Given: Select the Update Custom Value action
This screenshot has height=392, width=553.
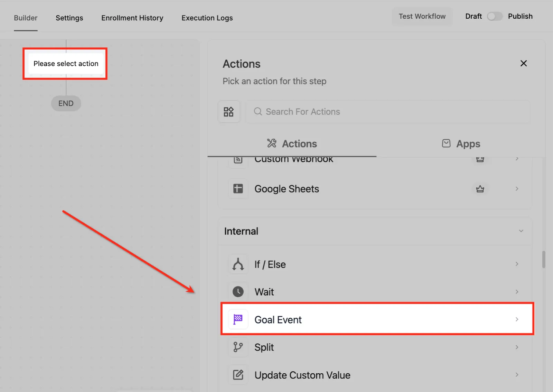Looking at the screenshot, I should (x=375, y=375).
